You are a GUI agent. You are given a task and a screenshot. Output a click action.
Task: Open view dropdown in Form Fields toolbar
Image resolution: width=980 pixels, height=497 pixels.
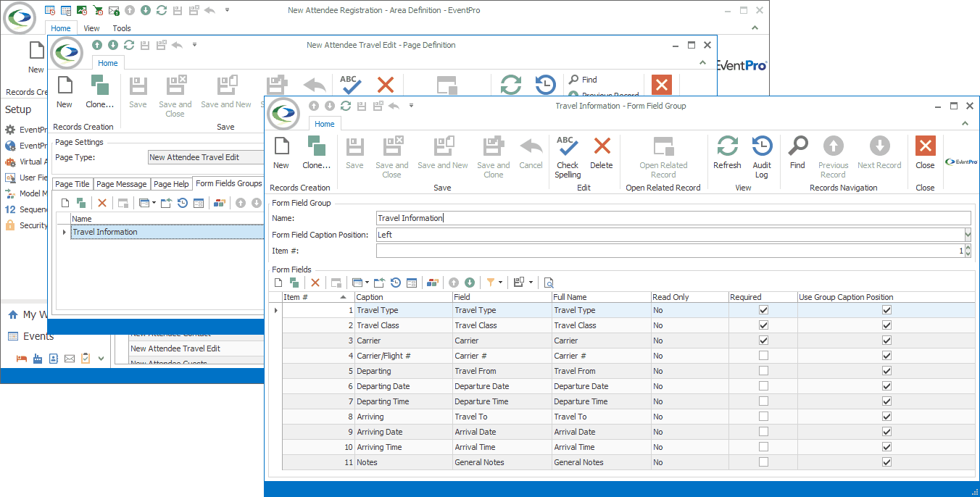(367, 283)
